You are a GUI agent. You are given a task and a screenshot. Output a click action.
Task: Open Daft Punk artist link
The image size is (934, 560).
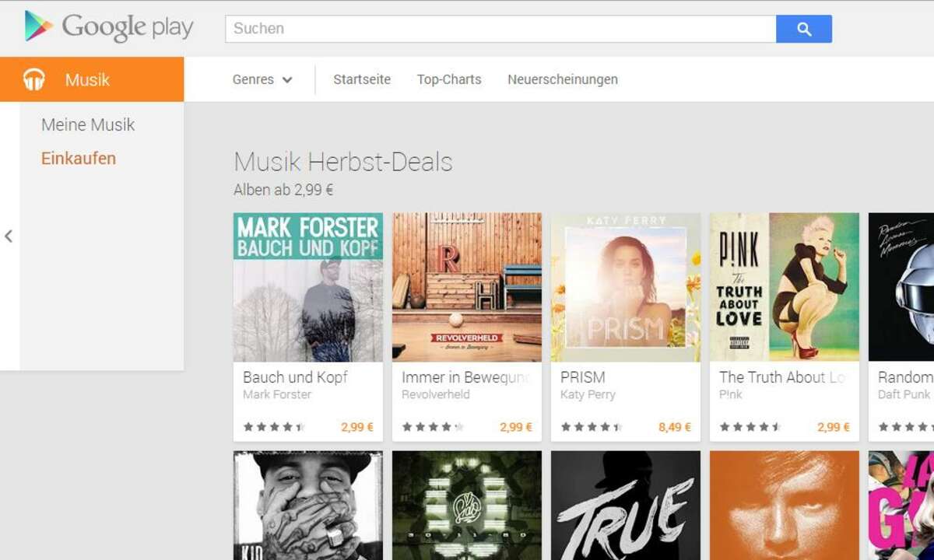tap(904, 394)
